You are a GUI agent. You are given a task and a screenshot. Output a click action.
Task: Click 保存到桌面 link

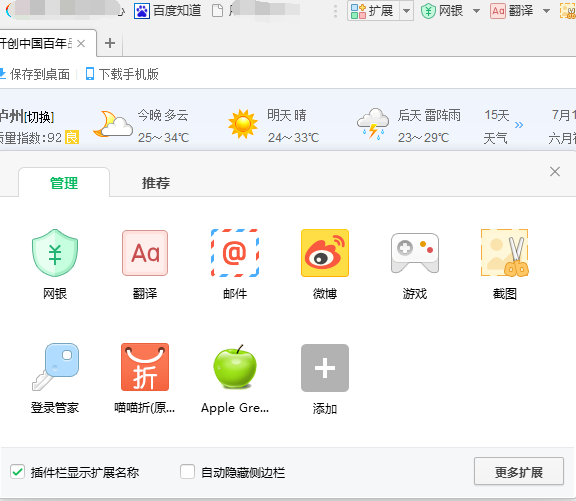(x=39, y=74)
